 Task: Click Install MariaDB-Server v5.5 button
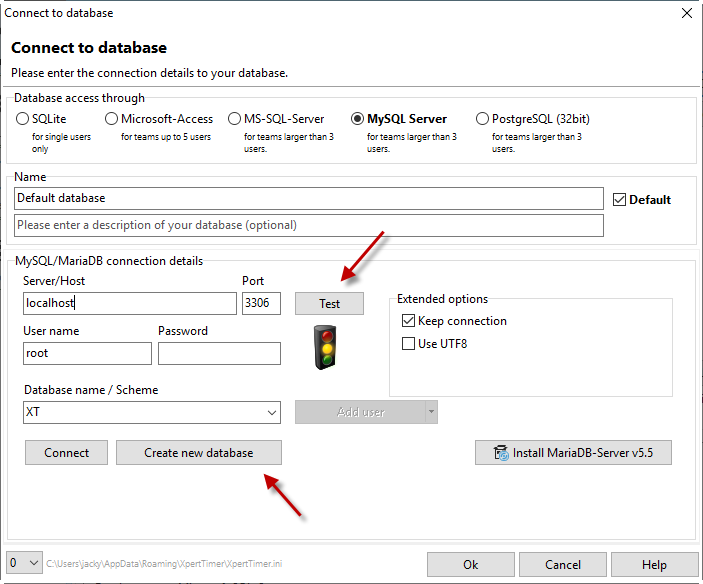572,453
